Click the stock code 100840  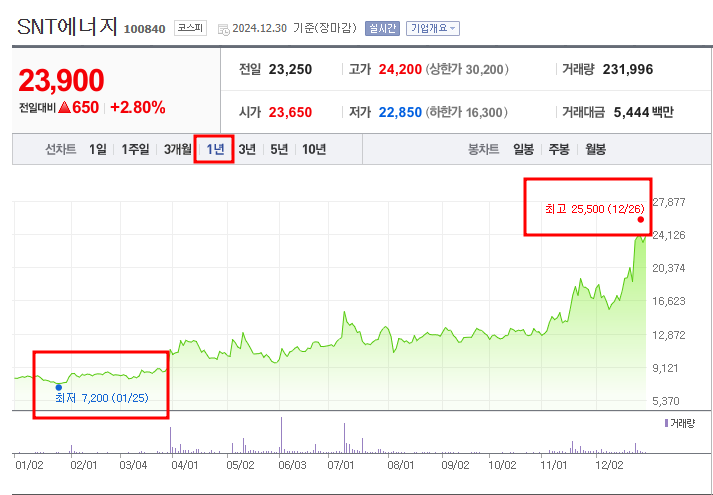pos(145,30)
